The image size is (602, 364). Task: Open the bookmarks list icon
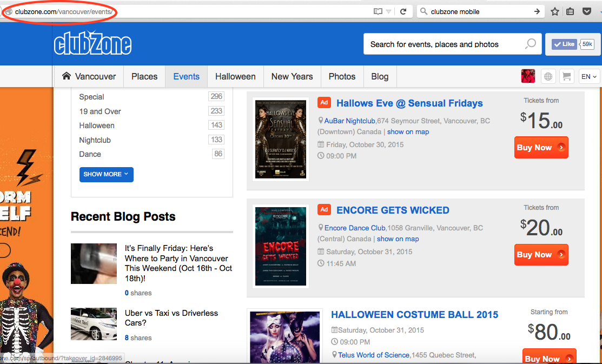tap(571, 11)
